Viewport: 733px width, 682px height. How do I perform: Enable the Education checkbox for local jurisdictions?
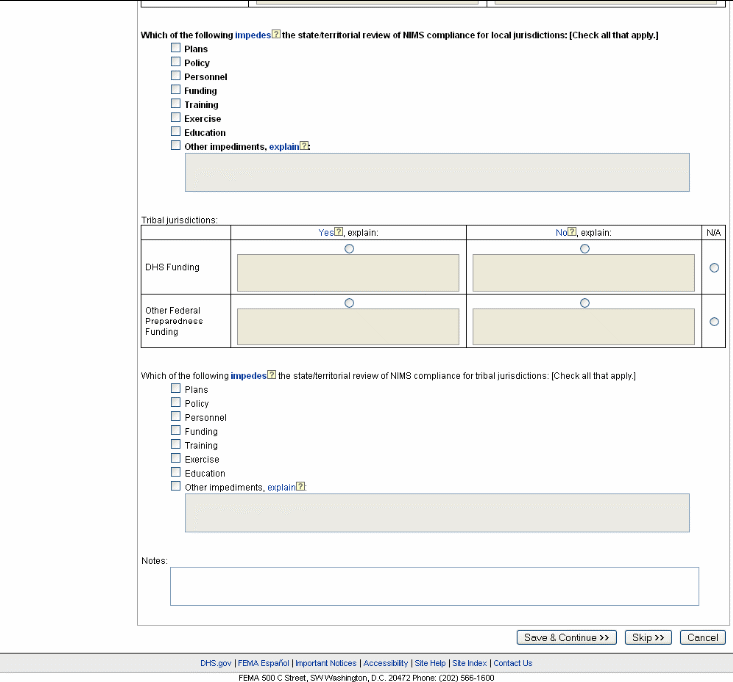[176, 132]
